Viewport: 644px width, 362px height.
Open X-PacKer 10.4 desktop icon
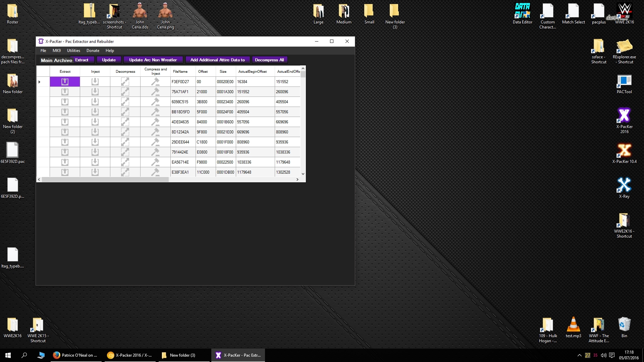click(x=624, y=153)
